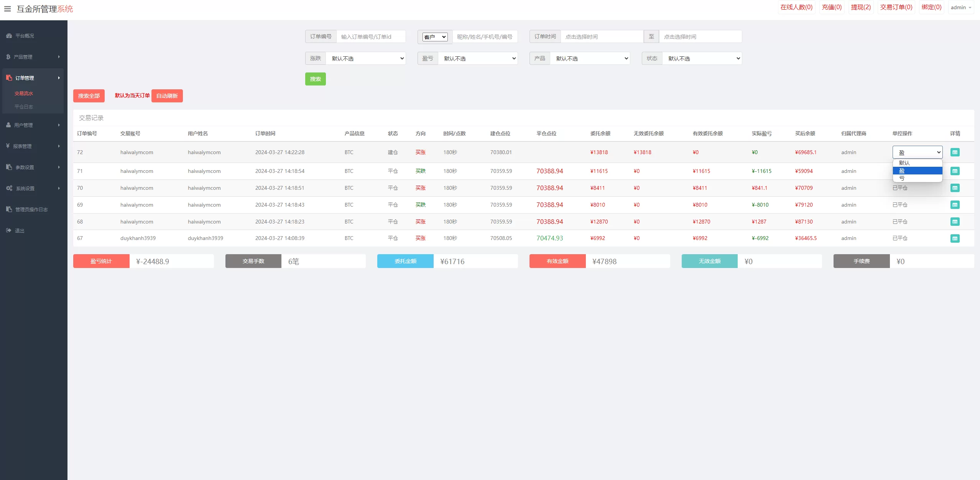Click 委托金额 total ¥61716
Screen dimensions: 980x480
click(x=452, y=261)
